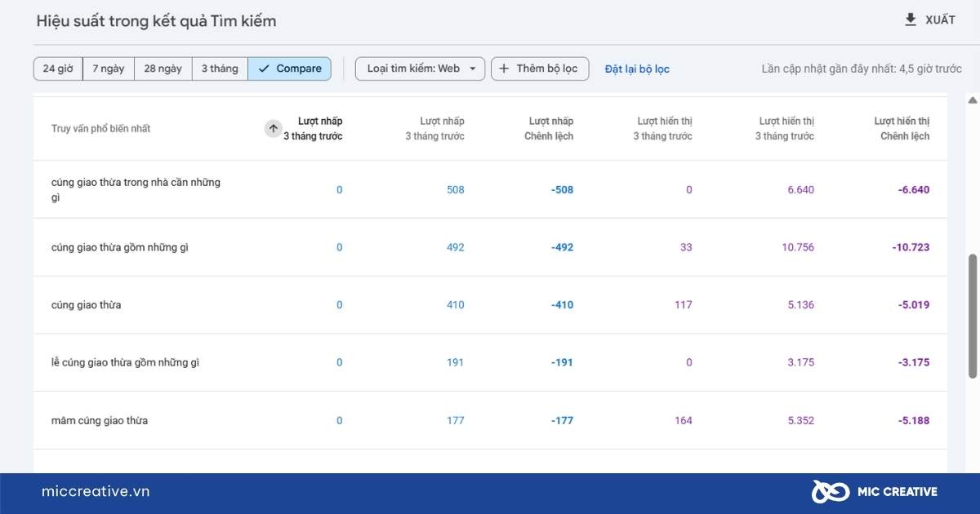Click the -177 click difference value
Screen dimensions: 980x514
click(562, 420)
